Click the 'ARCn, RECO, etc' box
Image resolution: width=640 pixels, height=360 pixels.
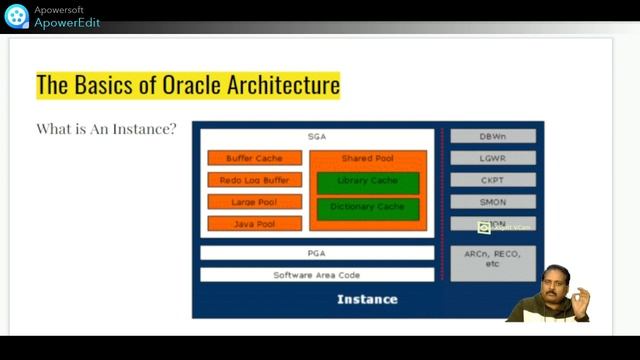click(493, 263)
